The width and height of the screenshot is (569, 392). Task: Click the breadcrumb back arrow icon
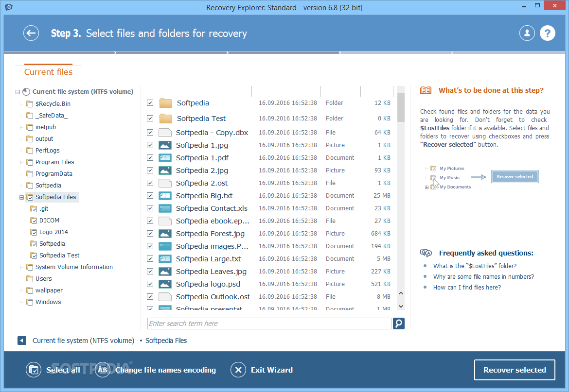coord(22,341)
